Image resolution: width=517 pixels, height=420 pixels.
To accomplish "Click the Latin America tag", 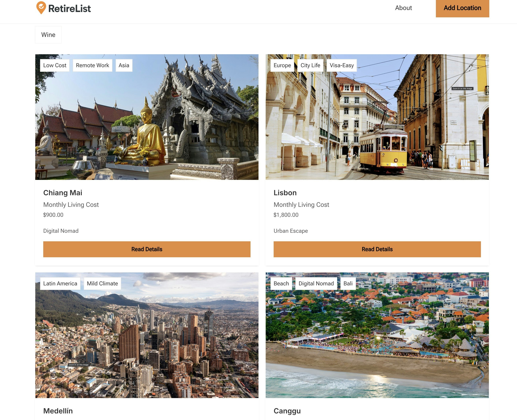I will pos(60,284).
